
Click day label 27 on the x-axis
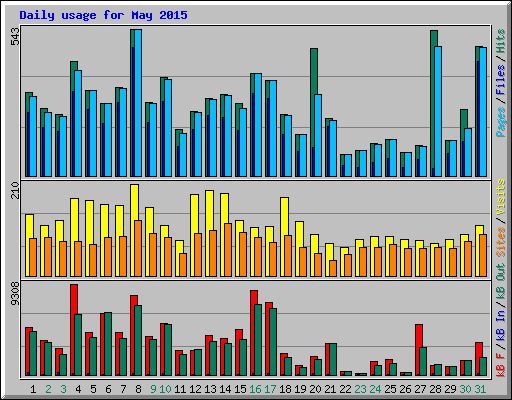420,389
